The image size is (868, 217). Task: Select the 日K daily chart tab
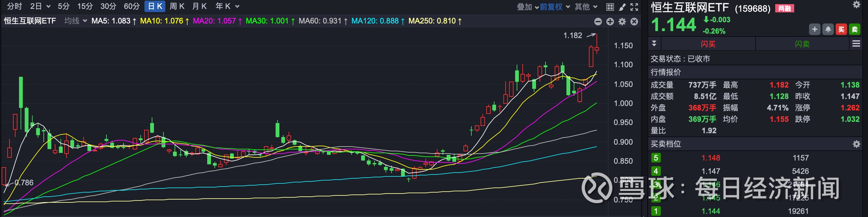[x=155, y=6]
